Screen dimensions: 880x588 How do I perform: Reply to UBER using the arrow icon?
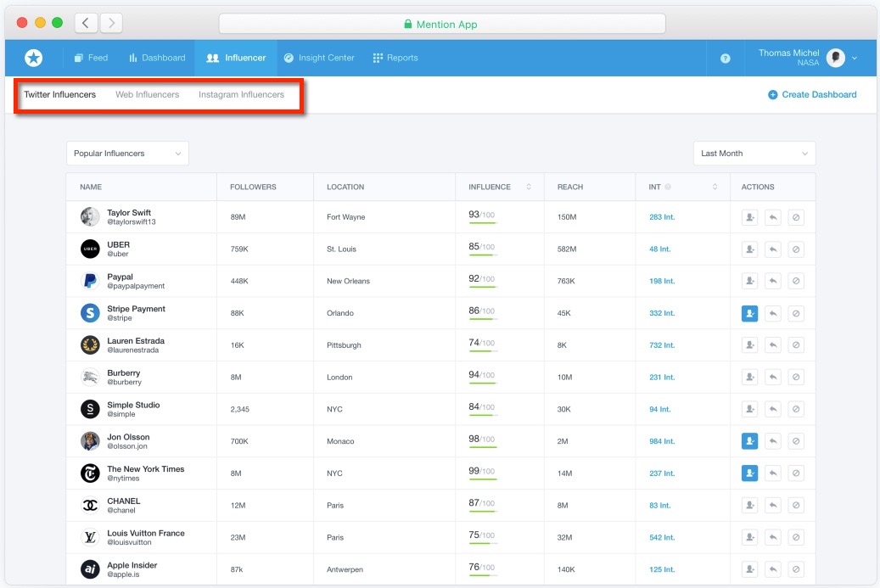pyautogui.click(x=773, y=249)
